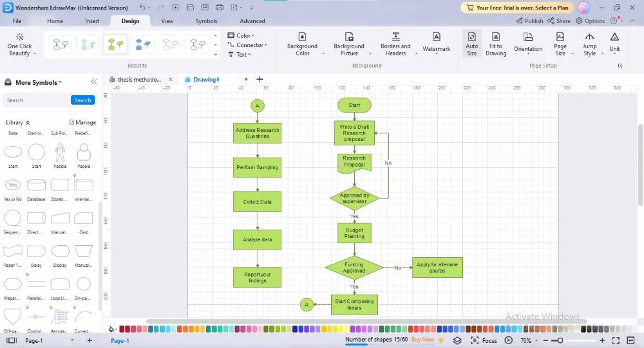The image size is (644, 348).
Task: Open the layers icon in status bar
Action: point(457,341)
